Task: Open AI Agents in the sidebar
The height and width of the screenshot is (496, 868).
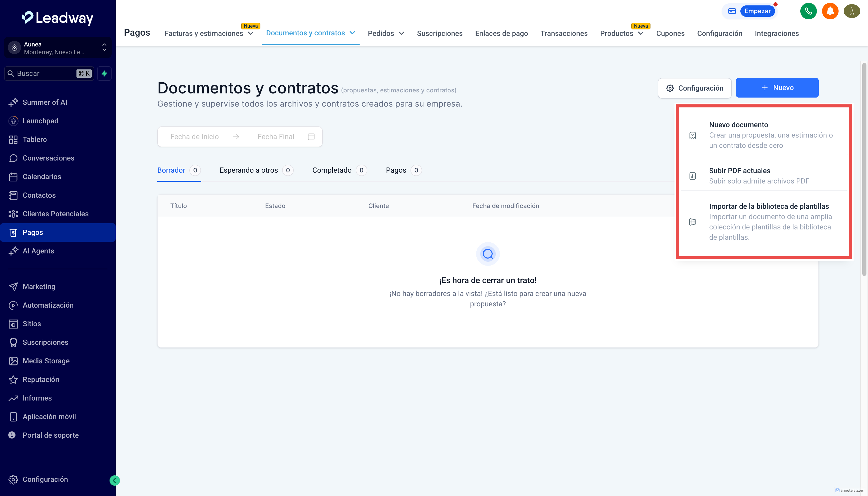Action: (x=38, y=251)
